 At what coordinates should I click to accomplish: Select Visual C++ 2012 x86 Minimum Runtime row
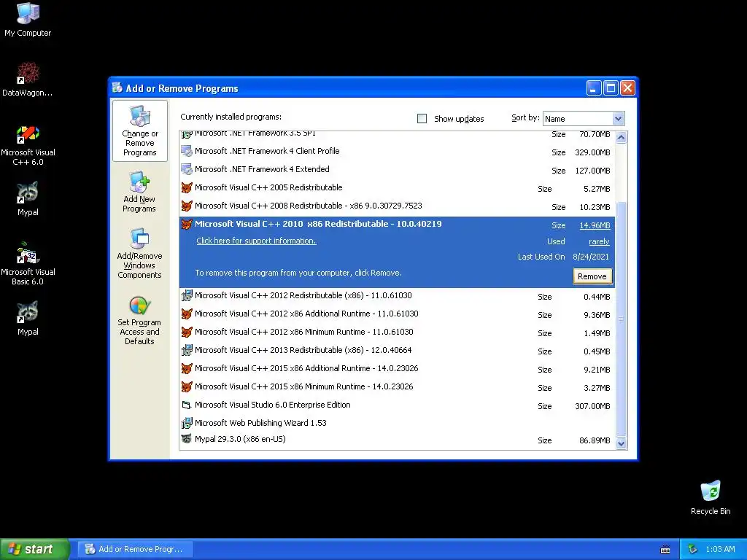[x=397, y=332]
